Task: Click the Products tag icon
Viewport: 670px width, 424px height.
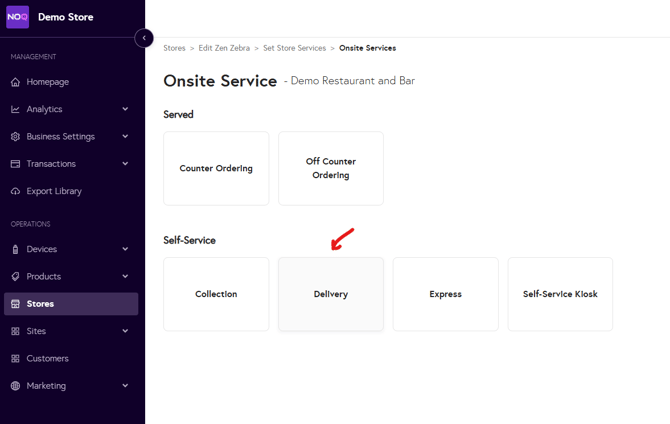Action: click(15, 277)
